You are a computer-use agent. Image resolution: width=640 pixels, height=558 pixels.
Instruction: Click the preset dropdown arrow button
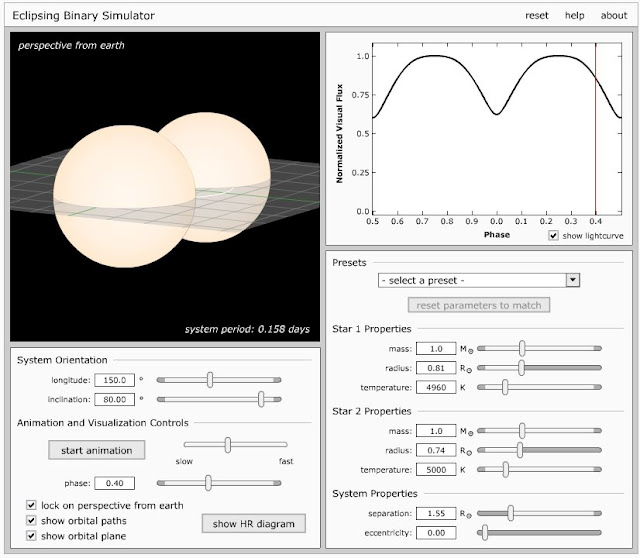coord(573,280)
